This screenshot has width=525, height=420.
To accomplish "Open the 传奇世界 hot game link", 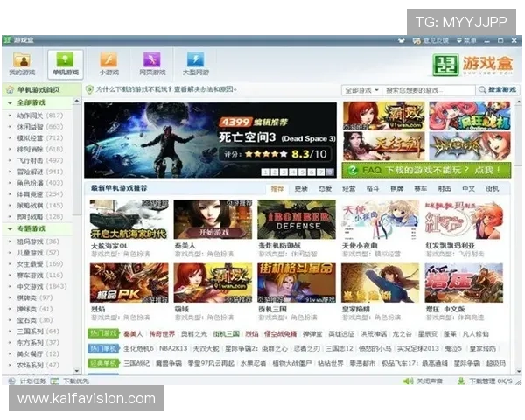I will coord(162,334).
